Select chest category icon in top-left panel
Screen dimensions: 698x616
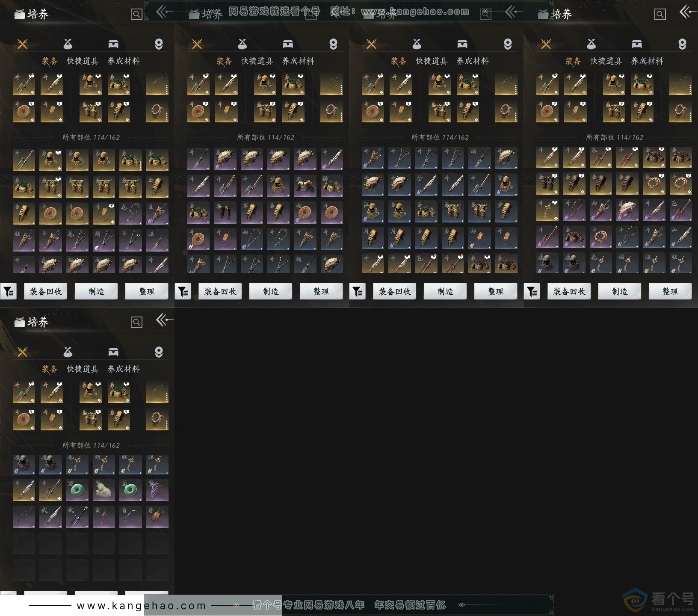tap(113, 44)
